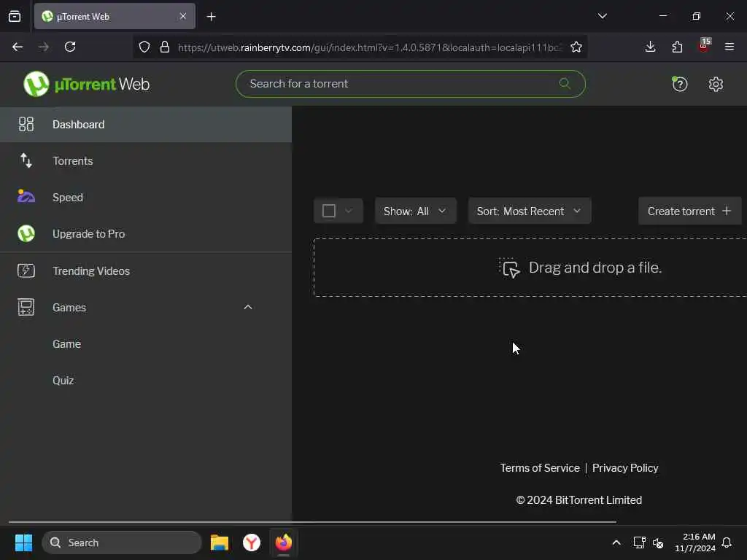Image resolution: width=747 pixels, height=560 pixels.
Task: Select the Quiz submenu entry
Action: tap(63, 381)
